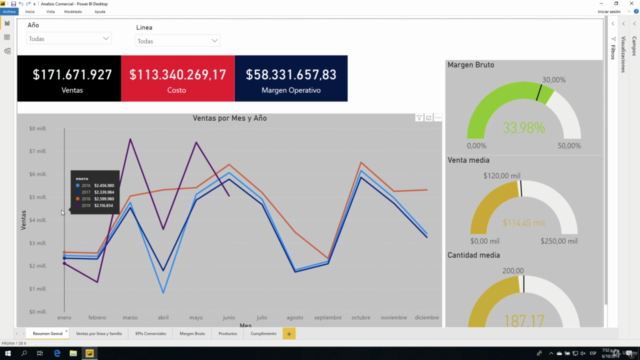Open the Vista ribbon tab
640x360 pixels.
50,11
